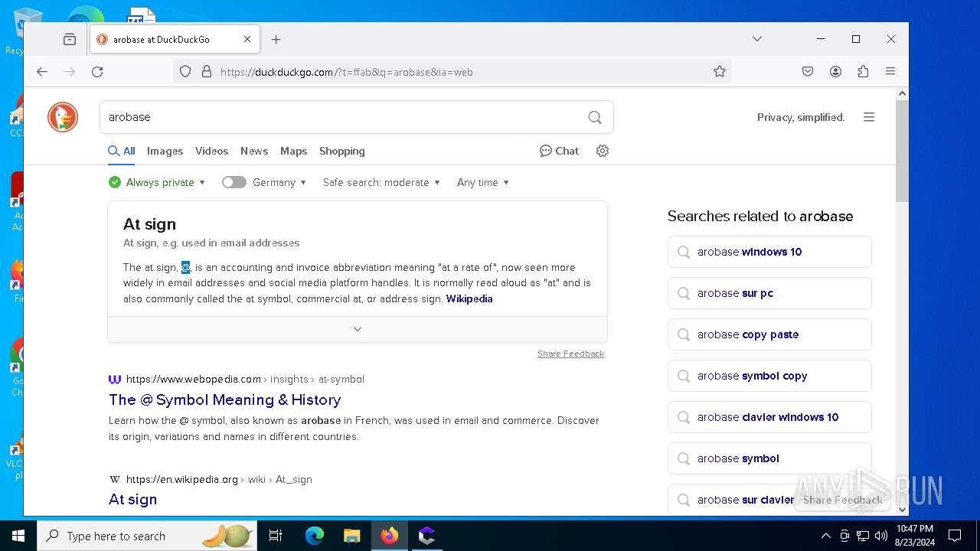Screen dimensions: 980x551
Task: Open the list all tabs chevron
Action: tap(757, 39)
